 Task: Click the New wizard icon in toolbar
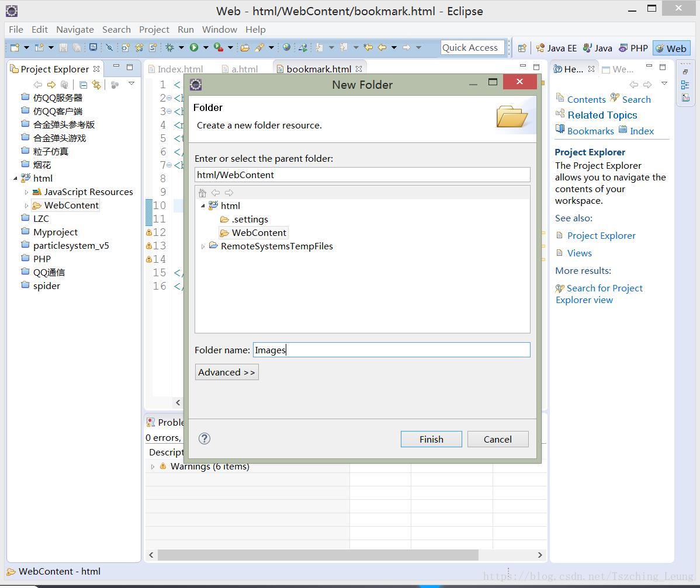tap(15, 47)
